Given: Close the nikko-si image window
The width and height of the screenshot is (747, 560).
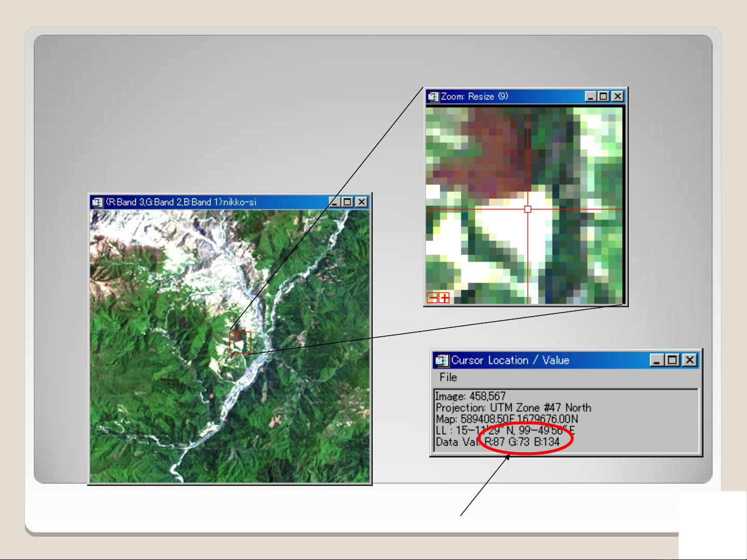Looking at the screenshot, I should click(x=361, y=202).
